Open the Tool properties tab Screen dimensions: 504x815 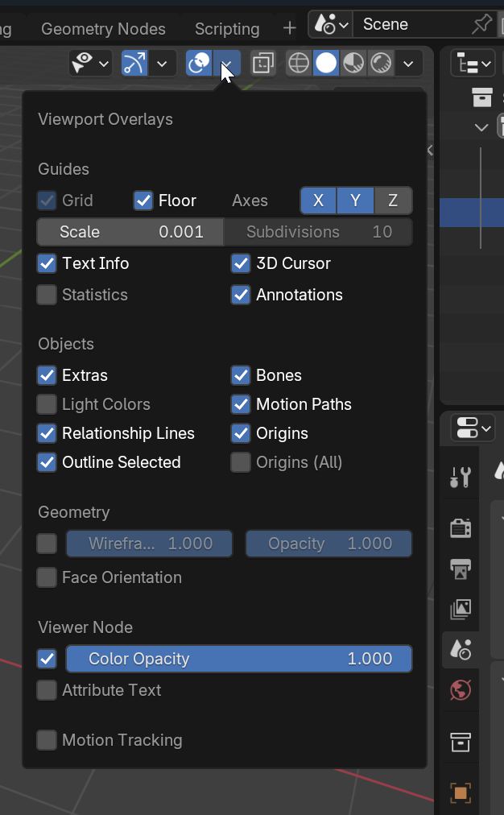[x=461, y=476]
